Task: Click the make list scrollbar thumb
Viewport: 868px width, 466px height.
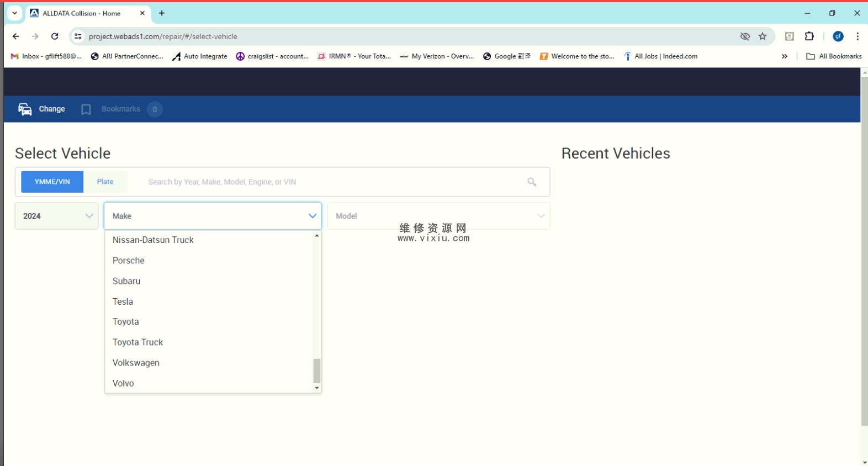Action: click(317, 370)
